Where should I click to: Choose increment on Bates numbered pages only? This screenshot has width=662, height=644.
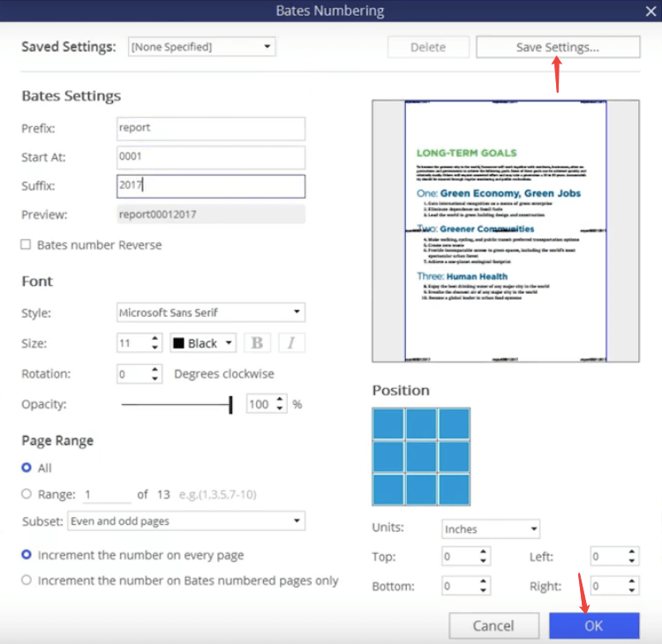pos(26,580)
